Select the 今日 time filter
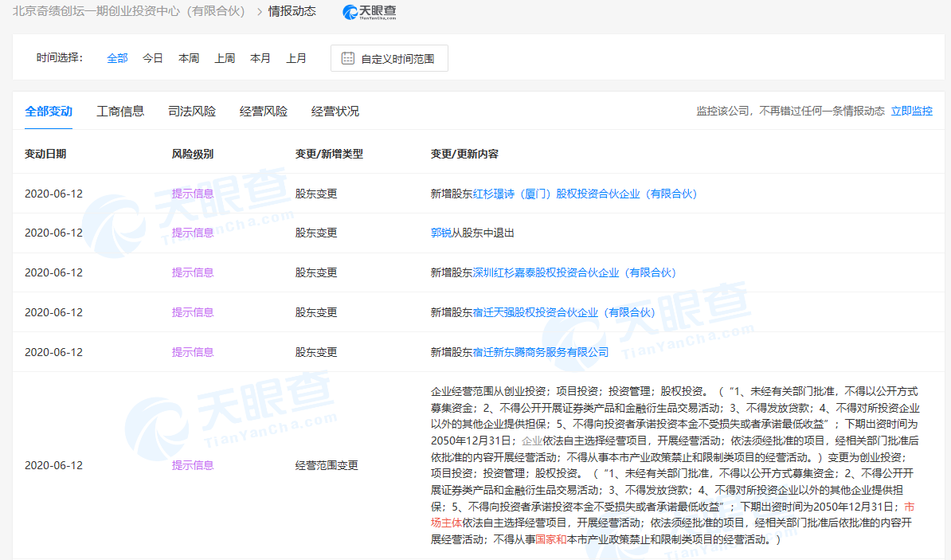This screenshot has height=560, width=951. click(153, 58)
